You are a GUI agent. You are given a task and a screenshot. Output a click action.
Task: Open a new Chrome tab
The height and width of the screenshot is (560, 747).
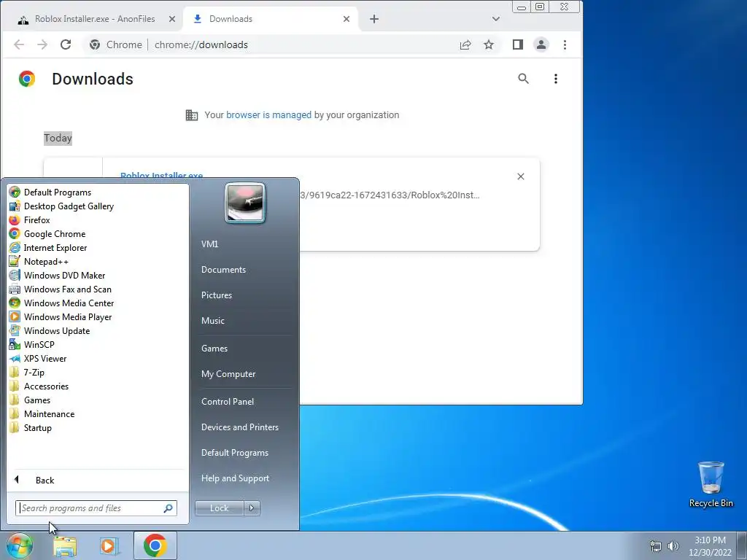[374, 19]
